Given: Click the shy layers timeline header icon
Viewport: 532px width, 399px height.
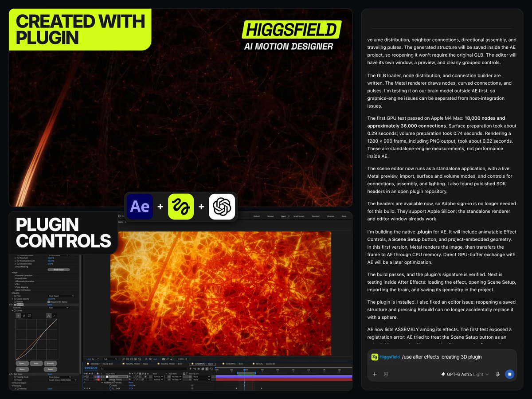Looking at the screenshot, I should coord(199,369).
